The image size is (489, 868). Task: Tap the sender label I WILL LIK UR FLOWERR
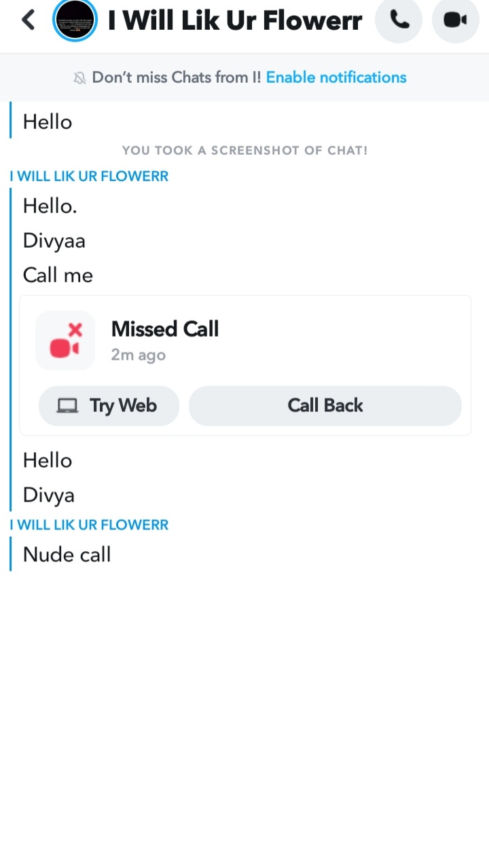click(x=88, y=176)
